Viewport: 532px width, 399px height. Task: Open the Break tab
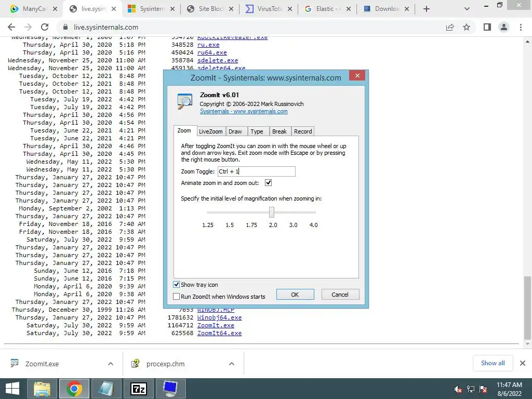(x=279, y=131)
